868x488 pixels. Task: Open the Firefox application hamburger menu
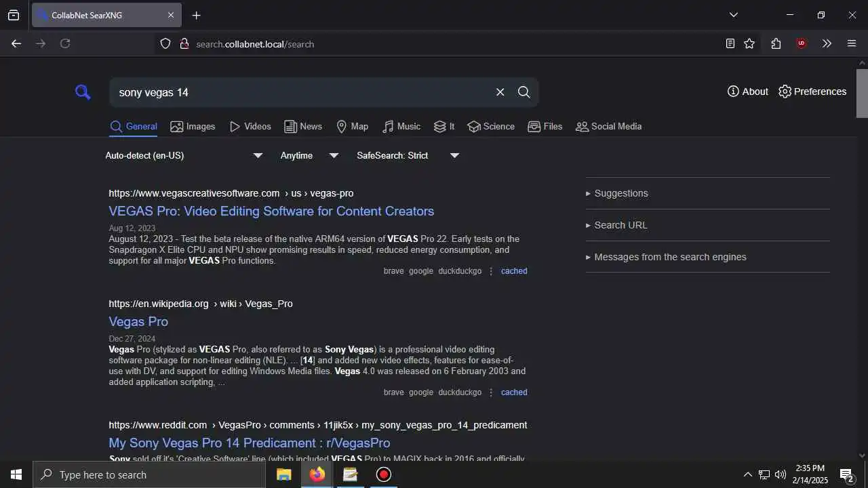click(x=852, y=43)
